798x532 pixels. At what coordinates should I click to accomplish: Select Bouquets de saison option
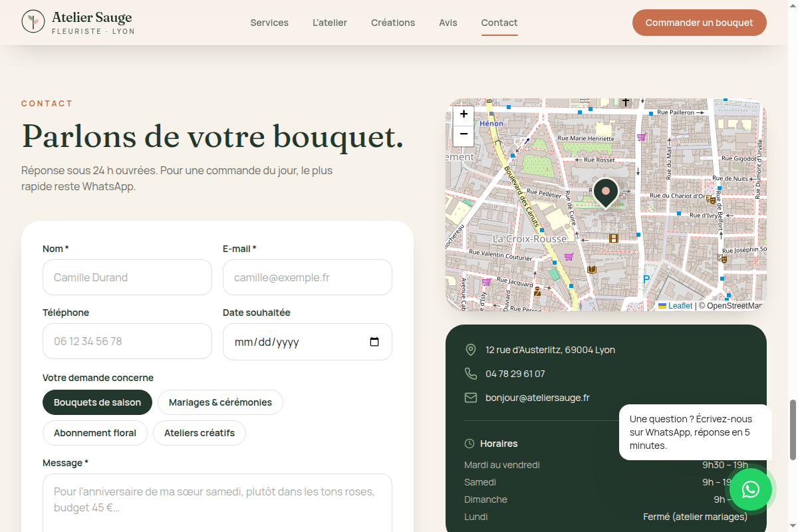[97, 402]
